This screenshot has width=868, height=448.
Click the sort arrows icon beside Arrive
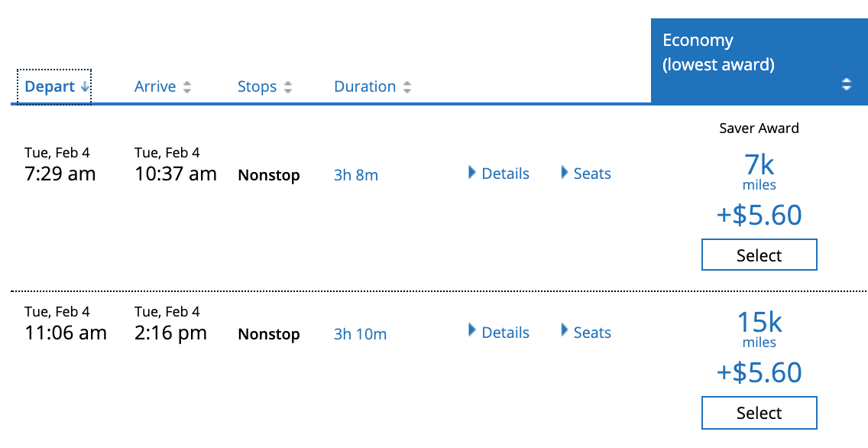(x=186, y=87)
